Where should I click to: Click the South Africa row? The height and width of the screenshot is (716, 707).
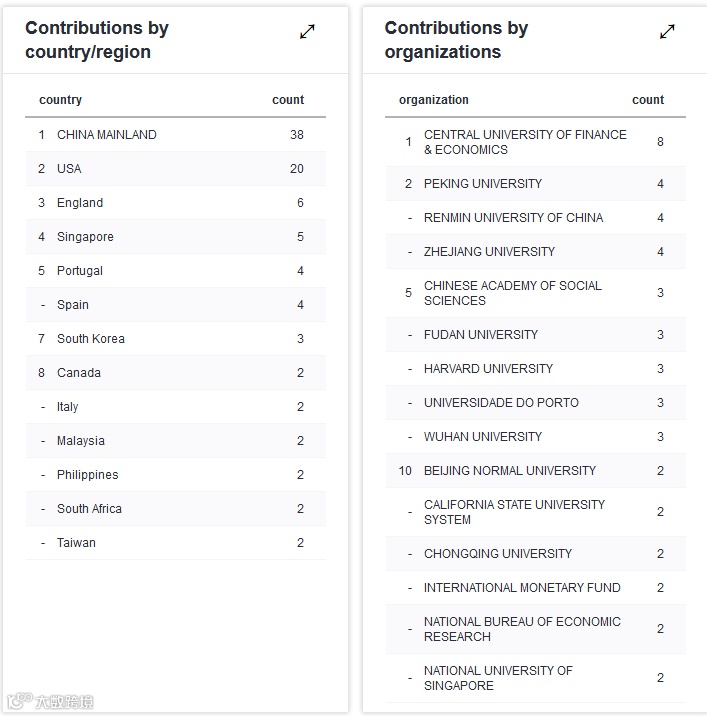(x=89, y=509)
